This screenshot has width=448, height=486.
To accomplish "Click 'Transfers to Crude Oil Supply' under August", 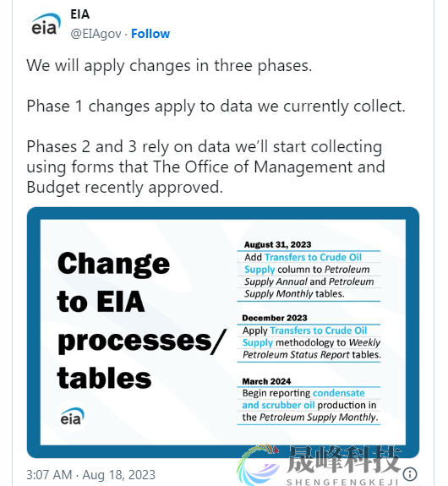I will (x=303, y=263).
